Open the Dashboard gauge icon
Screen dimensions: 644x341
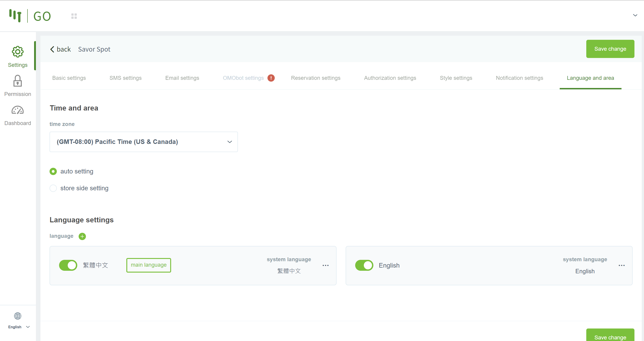[17, 110]
